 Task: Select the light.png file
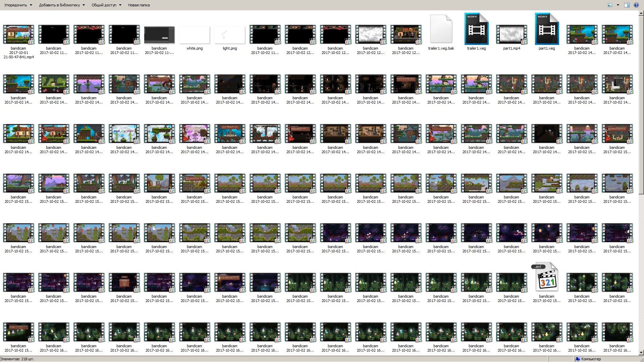230,39
